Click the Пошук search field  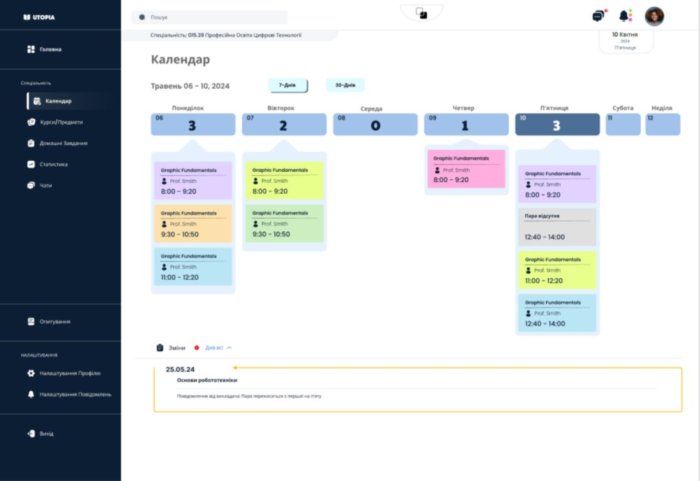212,17
